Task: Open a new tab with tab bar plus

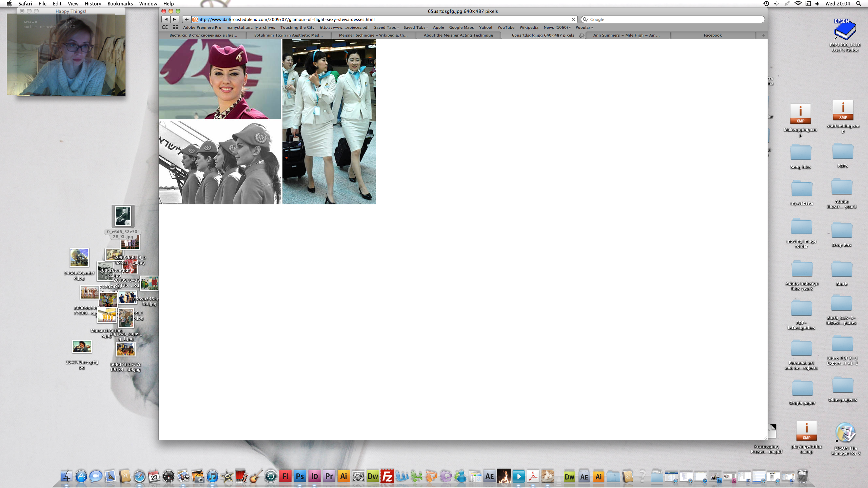Action: coord(763,35)
